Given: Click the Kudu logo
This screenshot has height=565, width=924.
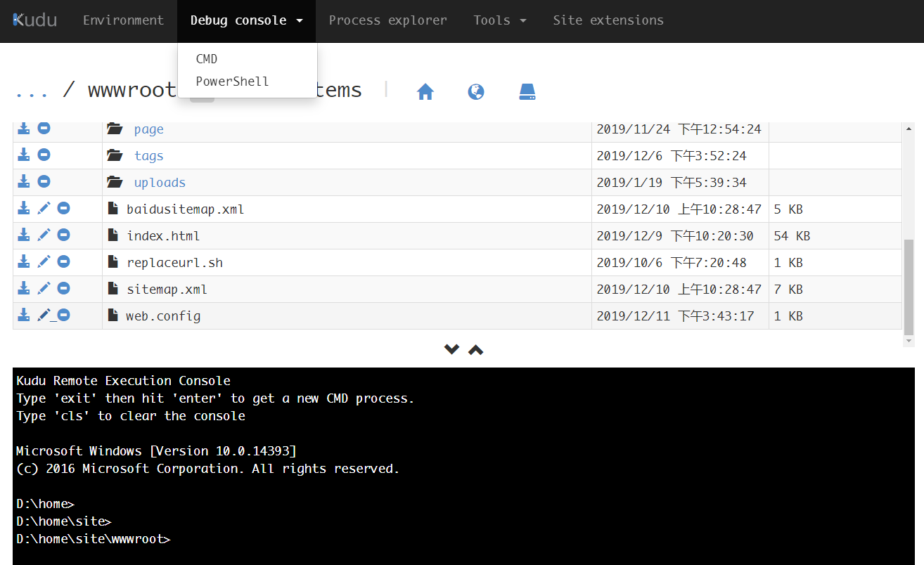Looking at the screenshot, I should click(35, 20).
